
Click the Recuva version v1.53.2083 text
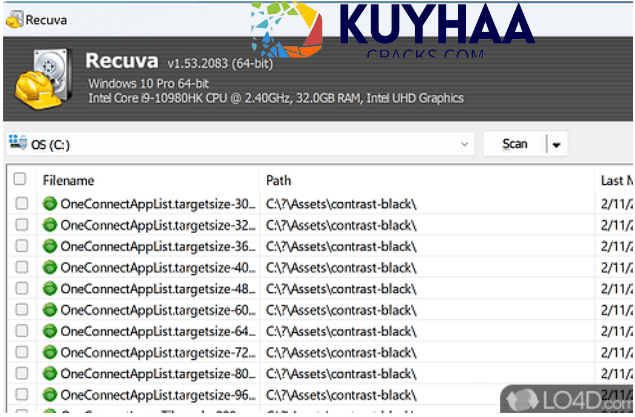click(x=220, y=63)
